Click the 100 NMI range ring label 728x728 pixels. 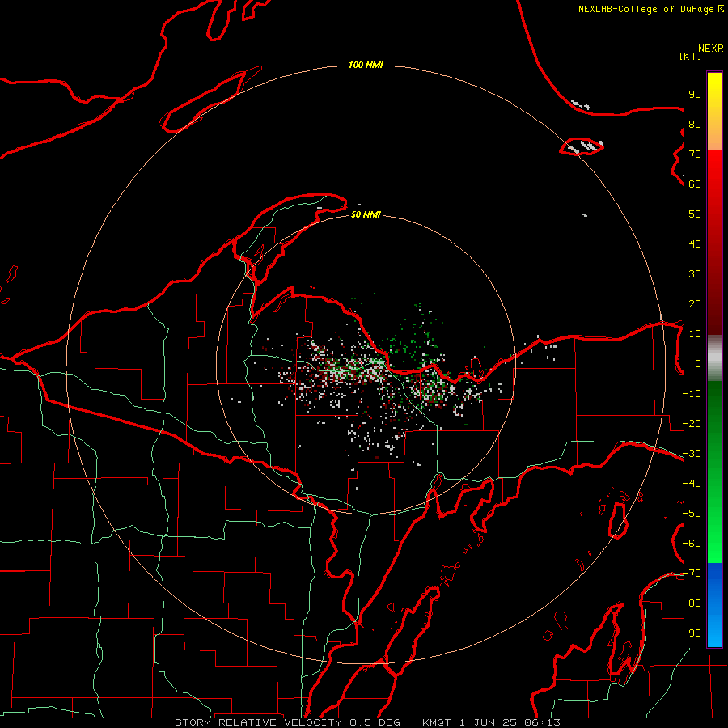[x=366, y=65]
